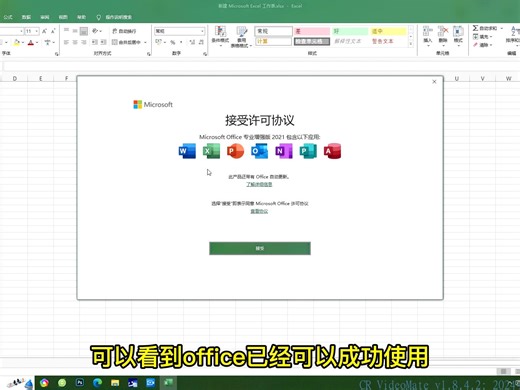
Task: Click the Microsoft logo in the dialog
Action: (153, 104)
